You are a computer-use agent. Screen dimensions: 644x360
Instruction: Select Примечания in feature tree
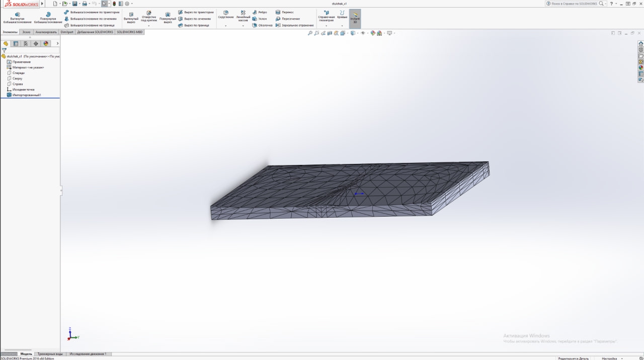(19, 62)
